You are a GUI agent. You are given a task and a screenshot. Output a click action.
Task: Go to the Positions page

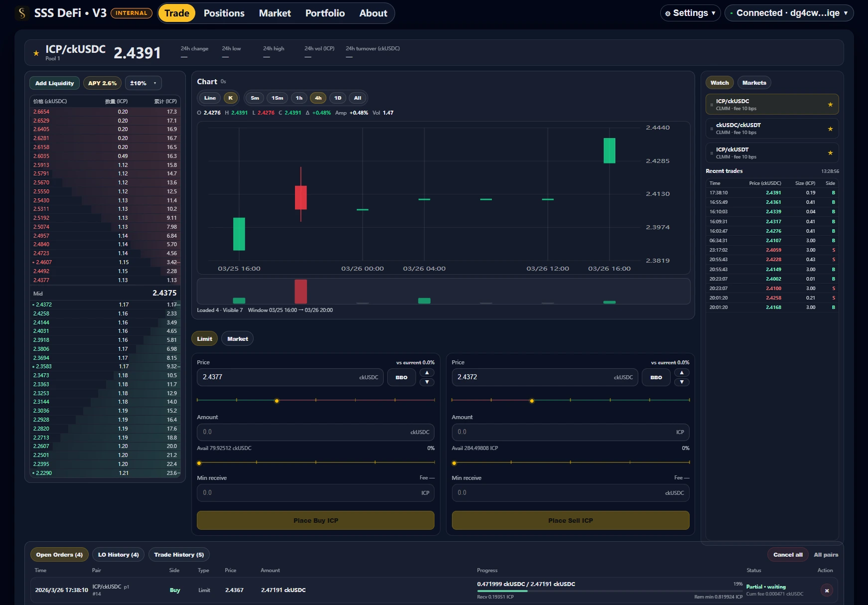pos(224,13)
